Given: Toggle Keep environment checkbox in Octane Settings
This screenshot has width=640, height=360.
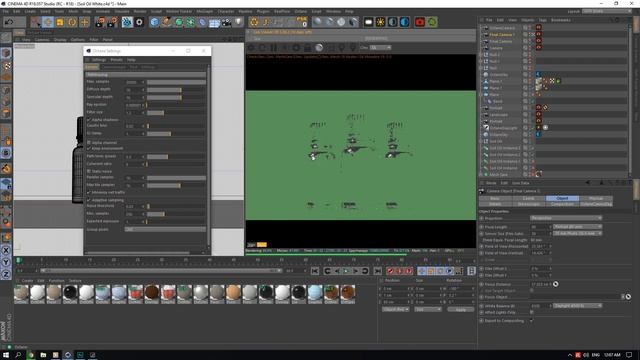Looking at the screenshot, I should (89, 148).
